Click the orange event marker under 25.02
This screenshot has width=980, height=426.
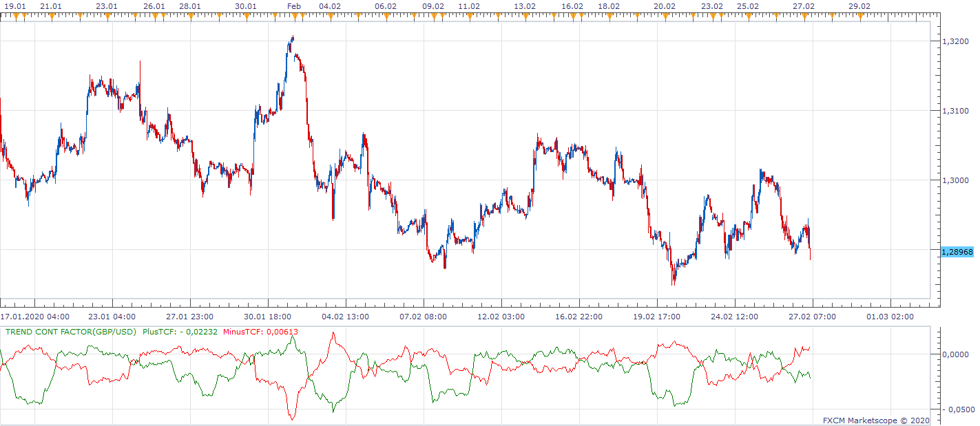(749, 17)
